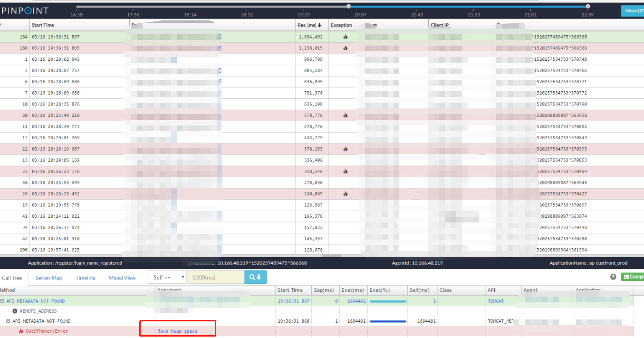
Task: Collapse the green API-METADATA-NOT-FOUND root node
Action: (2, 301)
